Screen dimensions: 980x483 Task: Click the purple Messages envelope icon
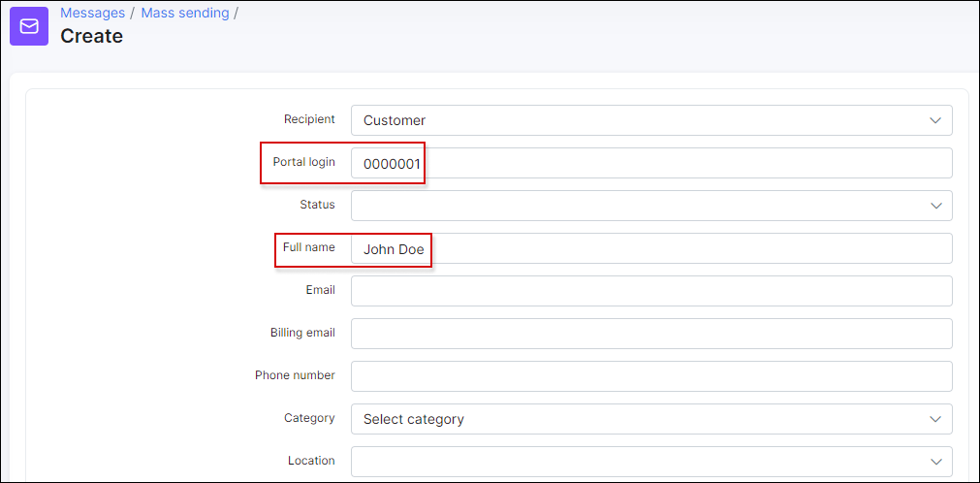click(29, 26)
